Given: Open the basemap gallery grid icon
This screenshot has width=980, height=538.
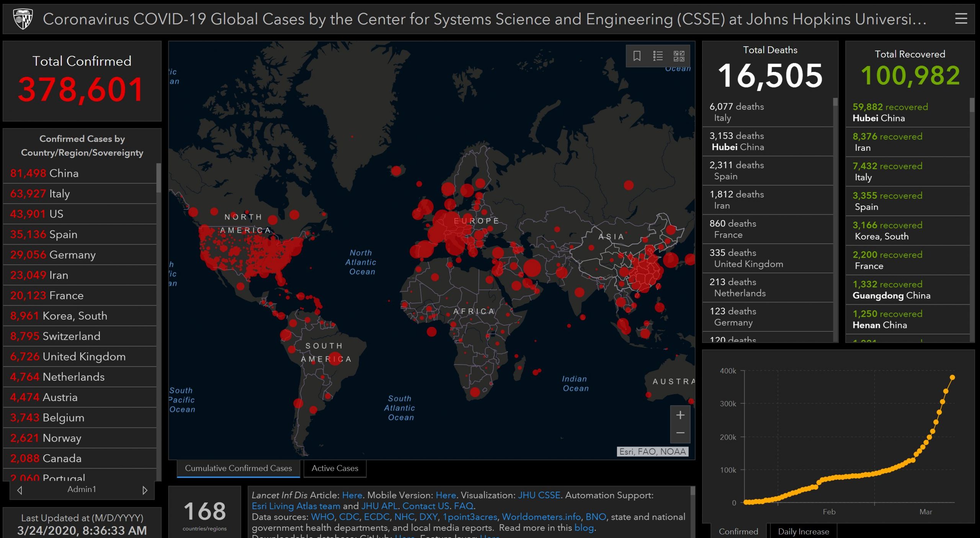Looking at the screenshot, I should [679, 56].
